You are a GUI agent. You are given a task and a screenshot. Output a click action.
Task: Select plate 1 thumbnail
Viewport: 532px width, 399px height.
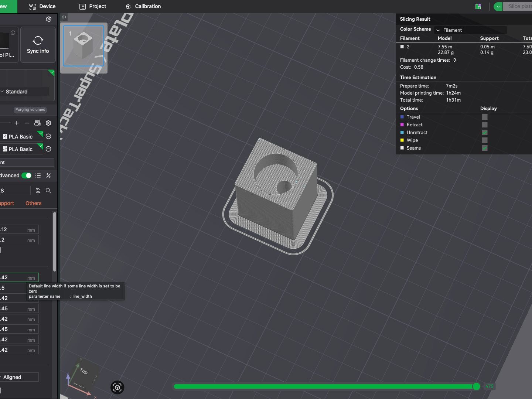(x=83, y=46)
